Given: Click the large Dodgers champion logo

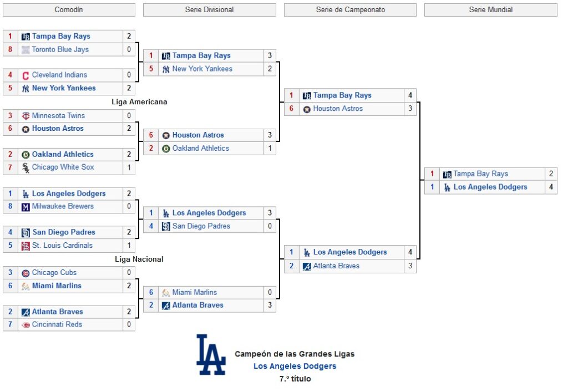Looking at the screenshot, I should (211, 354).
